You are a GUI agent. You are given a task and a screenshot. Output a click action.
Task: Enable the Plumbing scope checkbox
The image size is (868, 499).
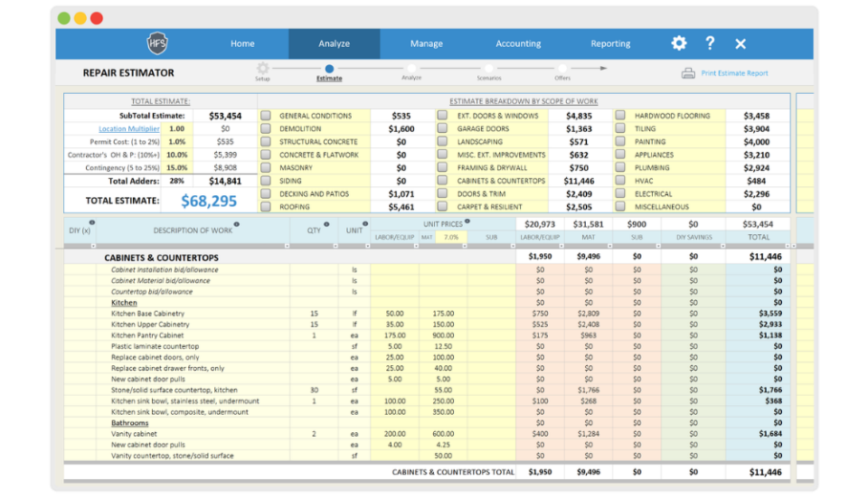(620, 167)
